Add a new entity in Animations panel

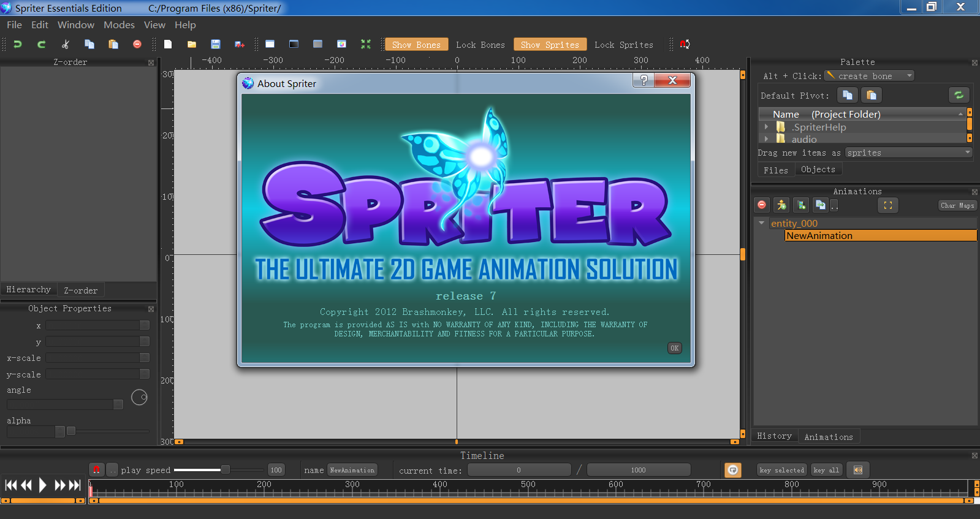point(781,205)
